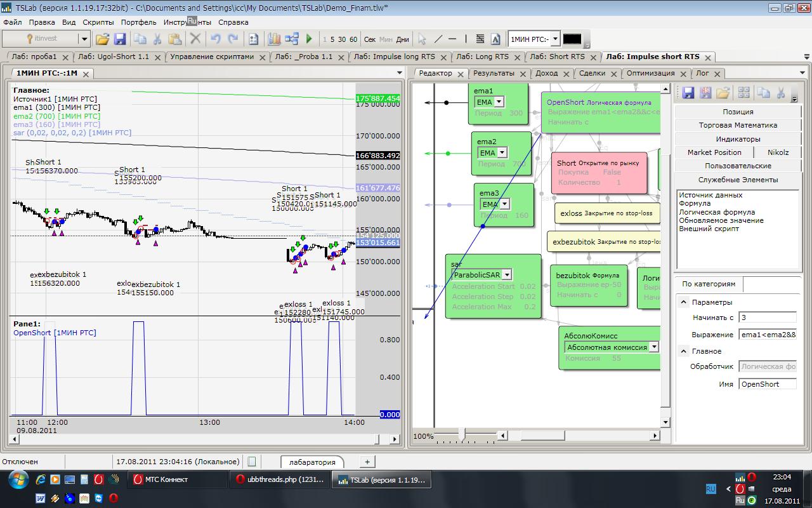Collapse the Параметры section
Screen dimensions: 812x508
684,302
